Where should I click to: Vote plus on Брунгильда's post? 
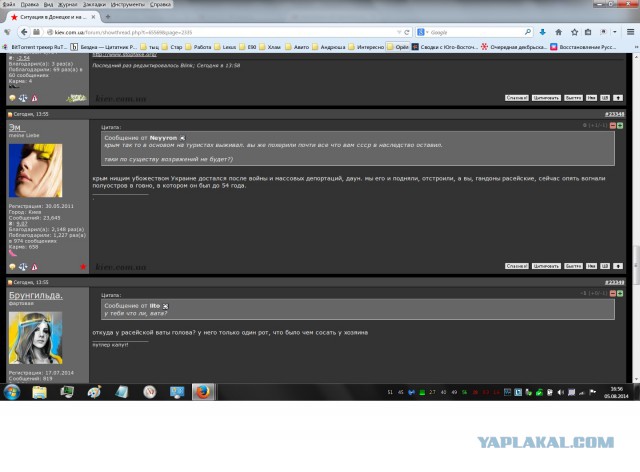(620, 293)
